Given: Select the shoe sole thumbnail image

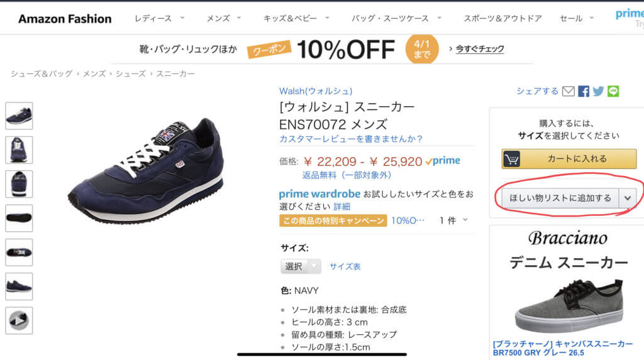Looking at the screenshot, I should coord(19,218).
